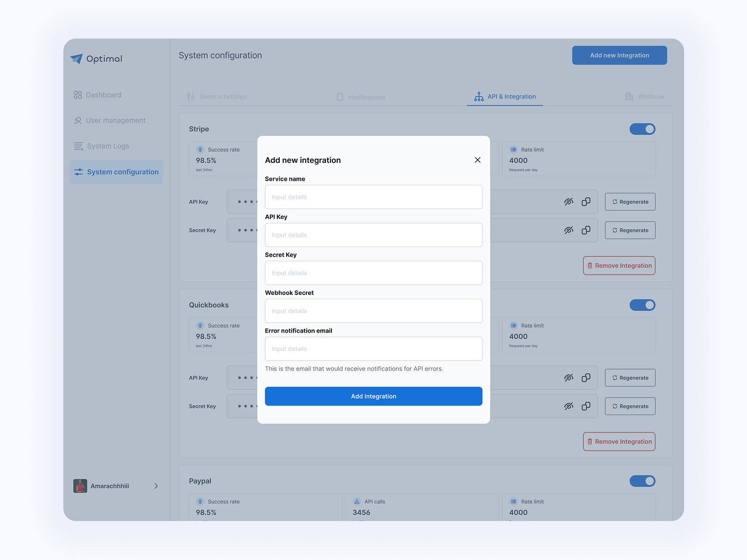Click the System configuration sliders icon

(x=79, y=172)
